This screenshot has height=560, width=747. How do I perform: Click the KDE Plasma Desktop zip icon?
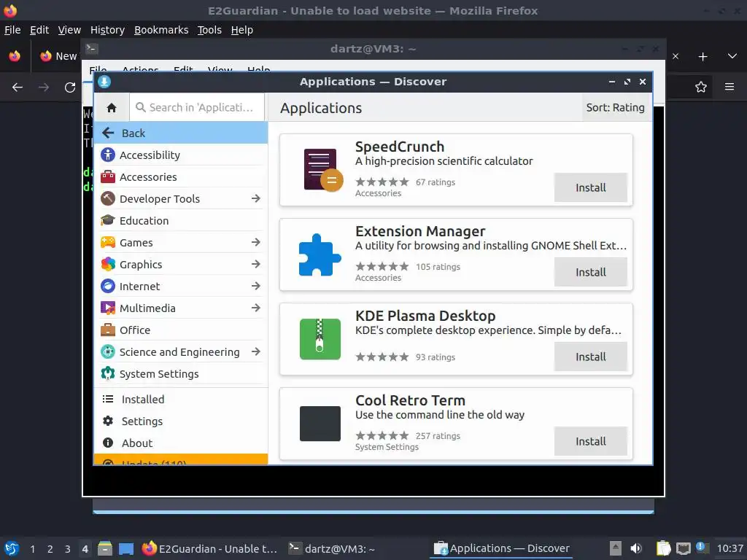tap(320, 339)
